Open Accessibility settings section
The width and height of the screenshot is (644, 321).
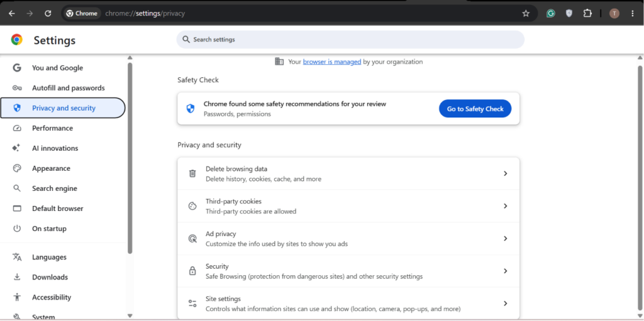[x=63, y=297]
